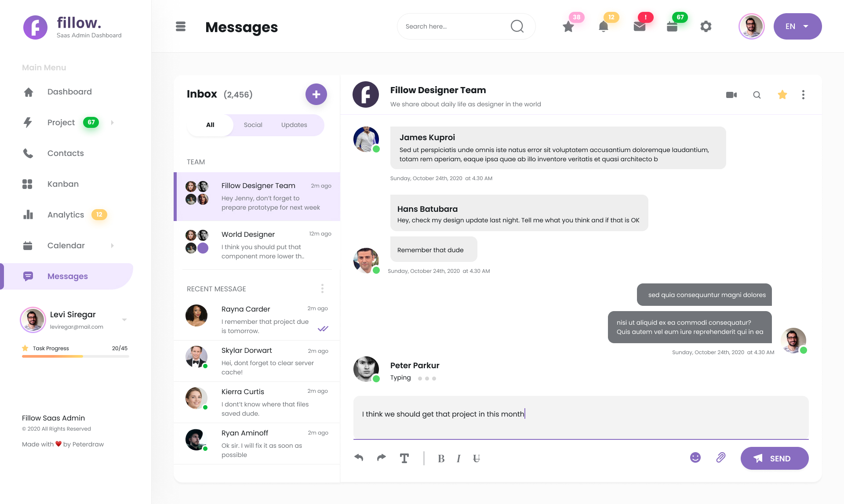
Task: Open the hamburger menu icon beside Messages
Action: (x=181, y=26)
